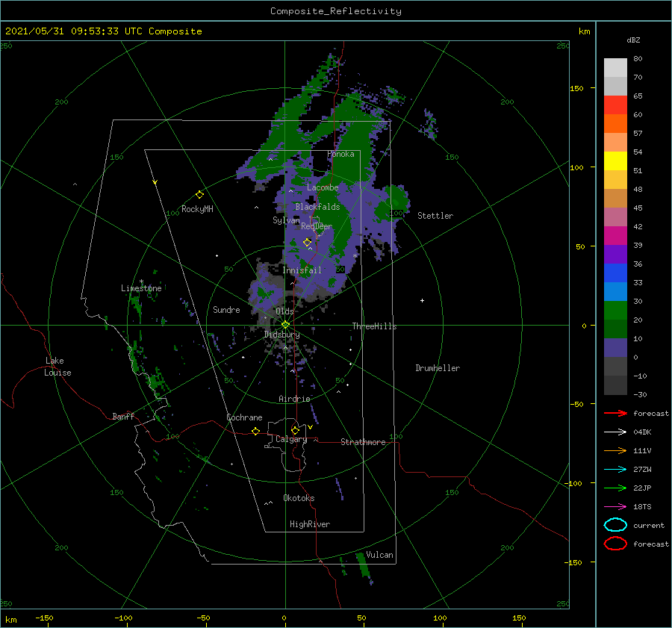Click the magenta 18TS arrow icon
This screenshot has width=672, height=628.
(x=615, y=507)
